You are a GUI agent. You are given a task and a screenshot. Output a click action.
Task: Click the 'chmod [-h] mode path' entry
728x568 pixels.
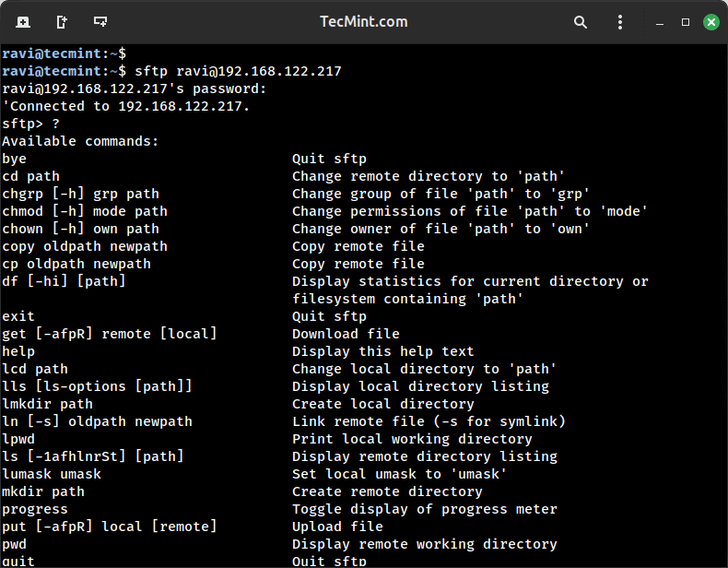[x=85, y=211]
